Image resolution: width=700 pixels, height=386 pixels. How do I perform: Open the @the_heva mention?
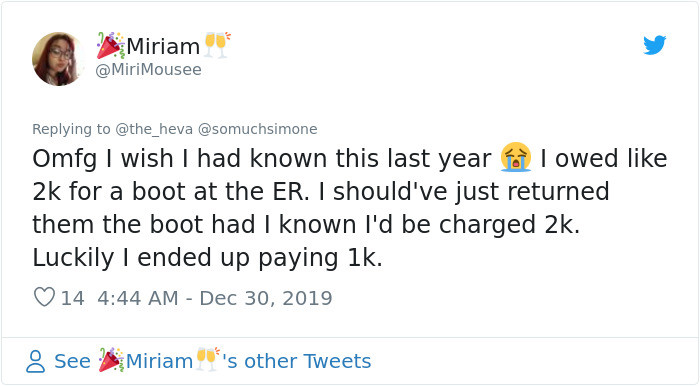pyautogui.click(x=154, y=129)
